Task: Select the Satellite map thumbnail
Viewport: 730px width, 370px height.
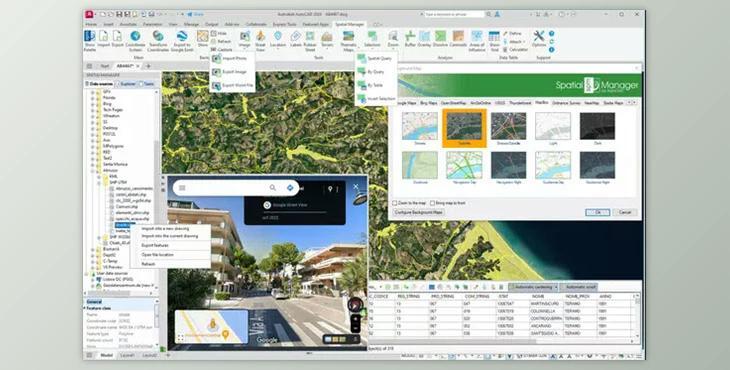Action: (464, 128)
